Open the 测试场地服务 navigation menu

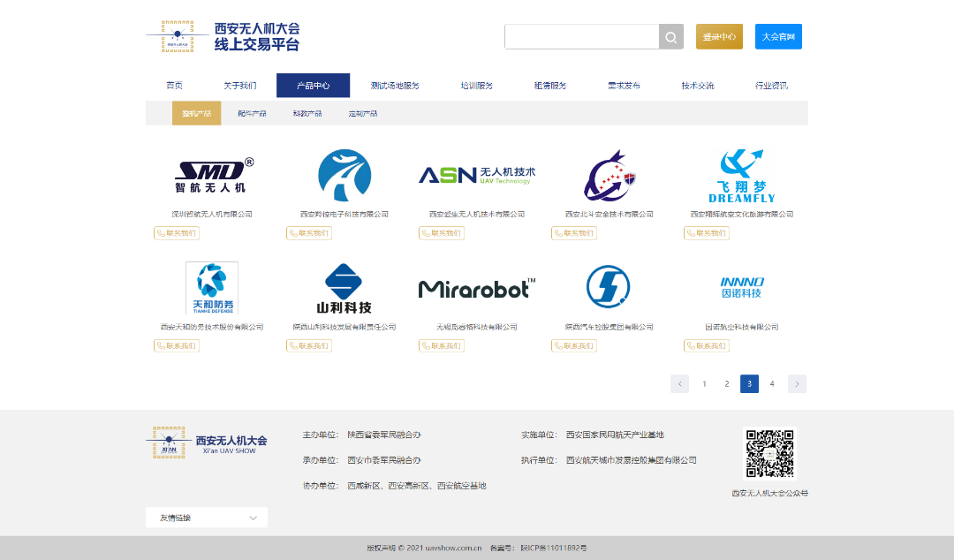pyautogui.click(x=395, y=86)
